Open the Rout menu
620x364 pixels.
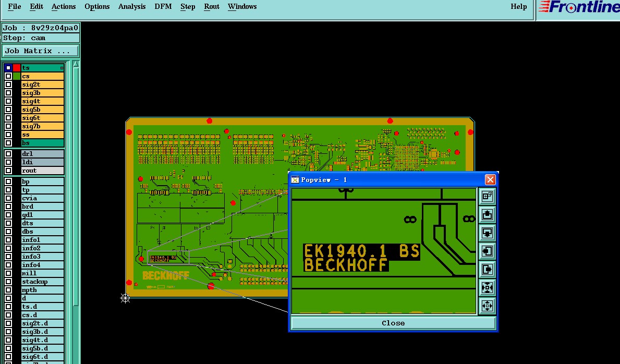pyautogui.click(x=212, y=6)
